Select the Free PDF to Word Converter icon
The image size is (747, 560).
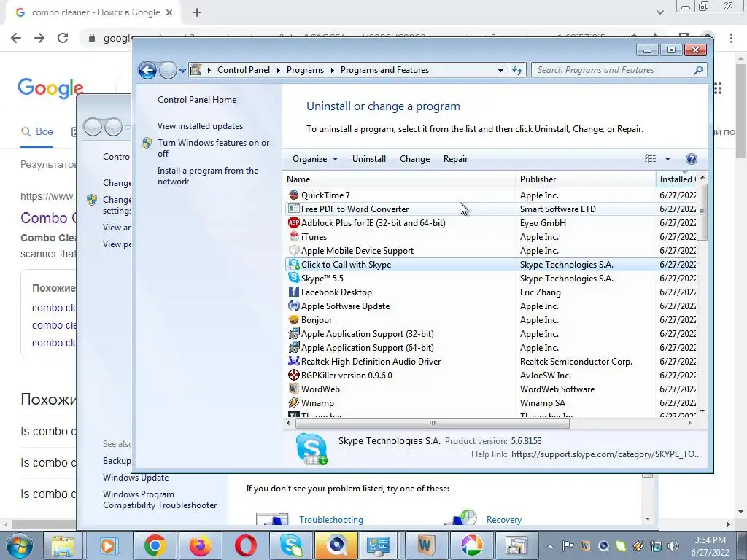[x=294, y=209]
